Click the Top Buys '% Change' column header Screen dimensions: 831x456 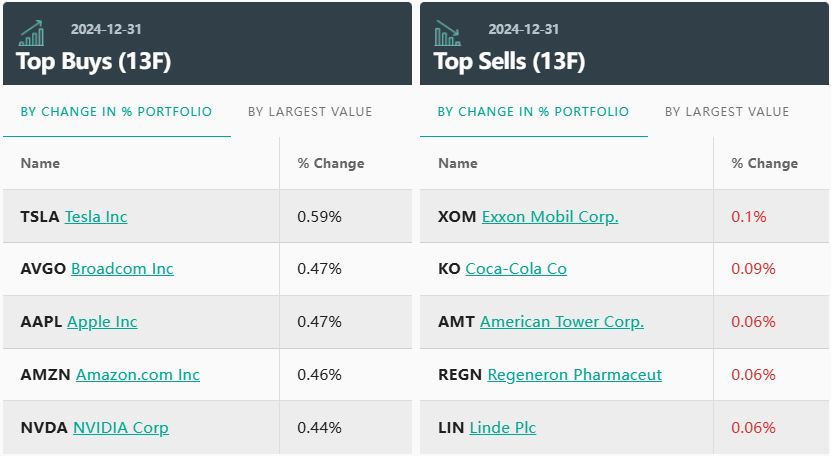point(331,163)
